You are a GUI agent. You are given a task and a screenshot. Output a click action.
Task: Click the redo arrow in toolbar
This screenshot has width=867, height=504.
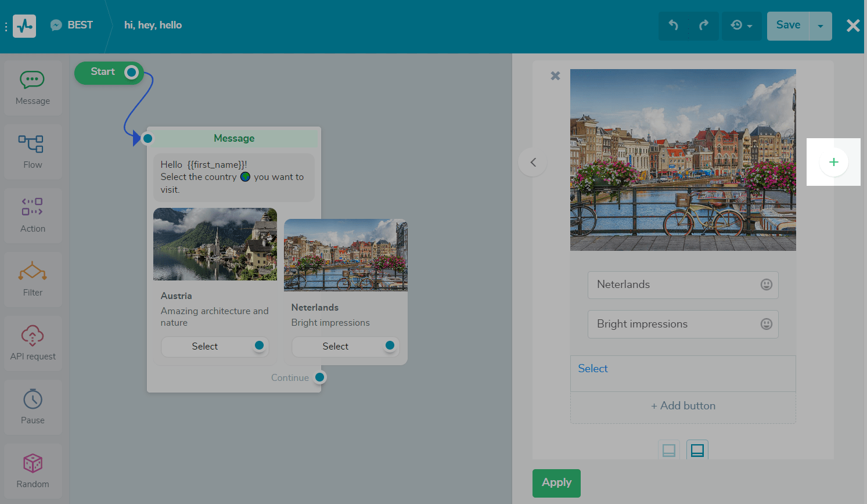pos(704,26)
